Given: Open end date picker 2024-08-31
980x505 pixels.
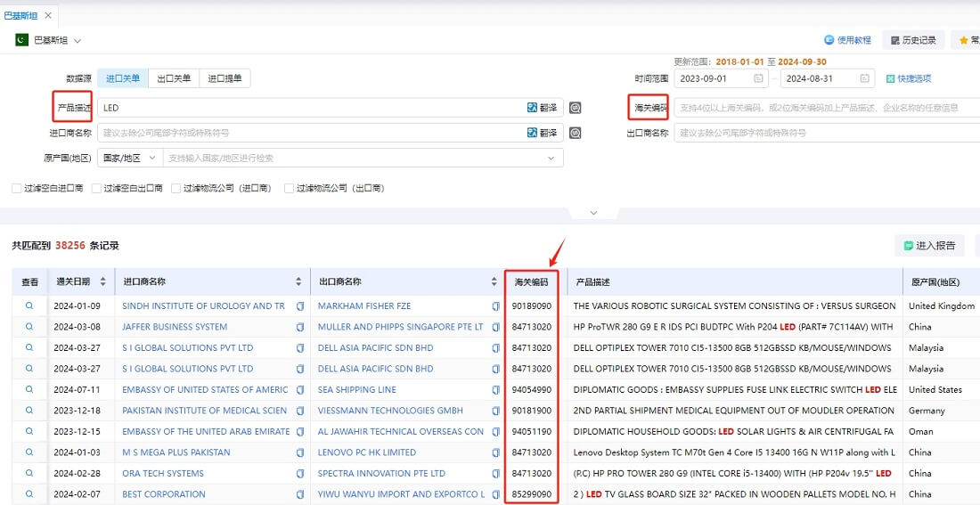Looking at the screenshot, I should tap(827, 78).
